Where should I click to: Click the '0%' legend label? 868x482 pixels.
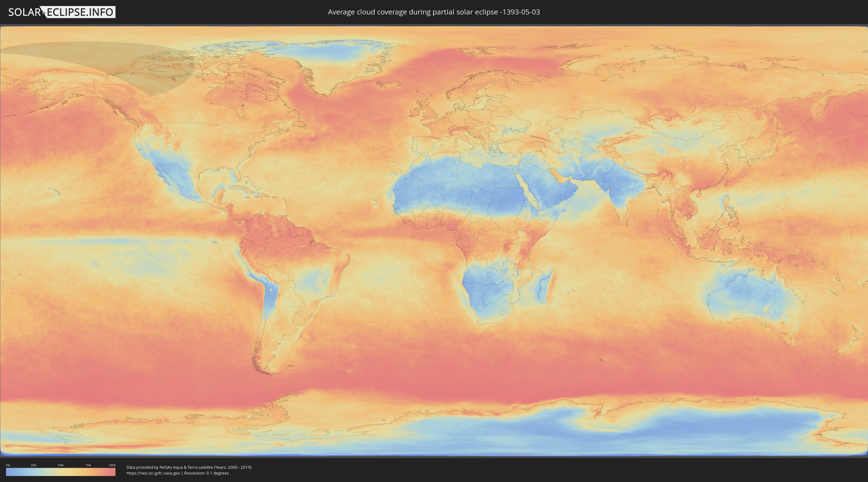(x=8, y=465)
